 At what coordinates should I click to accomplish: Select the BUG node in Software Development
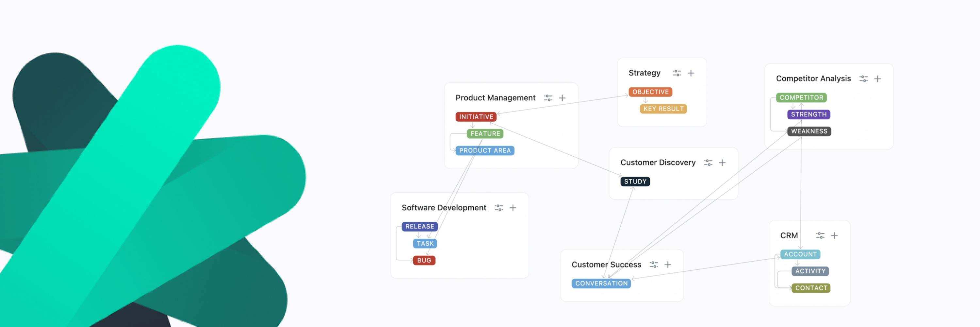pos(424,260)
